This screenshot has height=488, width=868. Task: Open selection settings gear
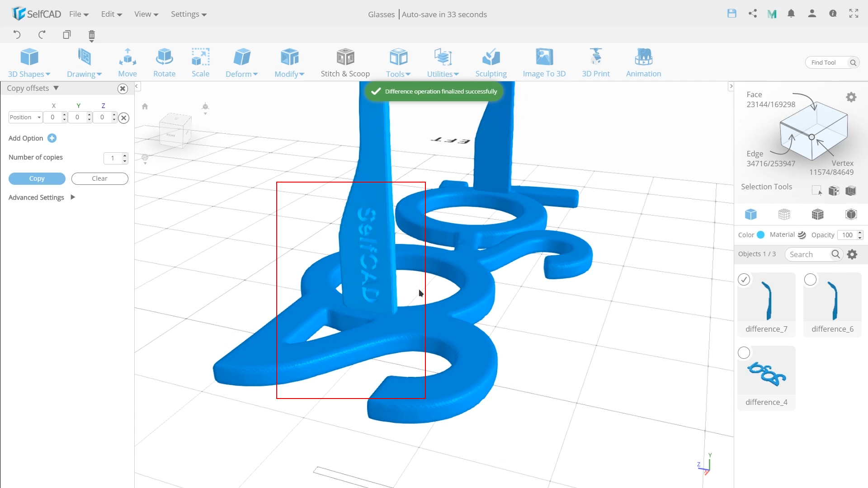coord(851,97)
